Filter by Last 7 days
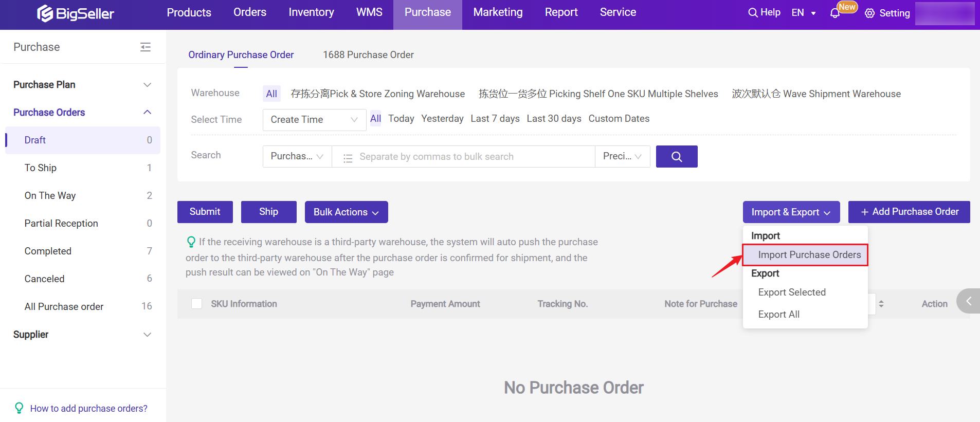 click(495, 119)
